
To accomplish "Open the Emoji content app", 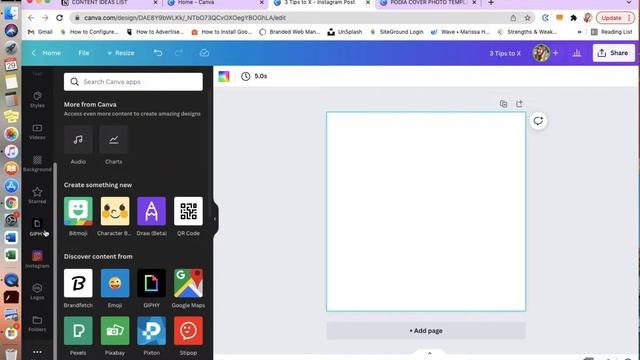I will pos(115,283).
